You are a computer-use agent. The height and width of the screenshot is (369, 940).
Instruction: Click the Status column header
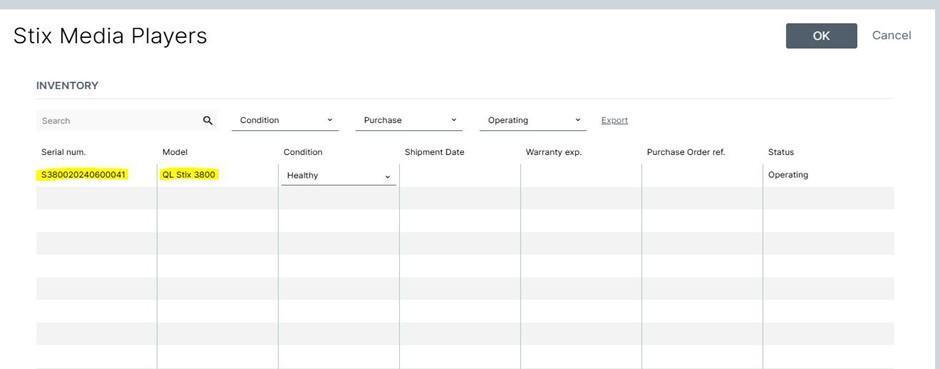coord(781,152)
